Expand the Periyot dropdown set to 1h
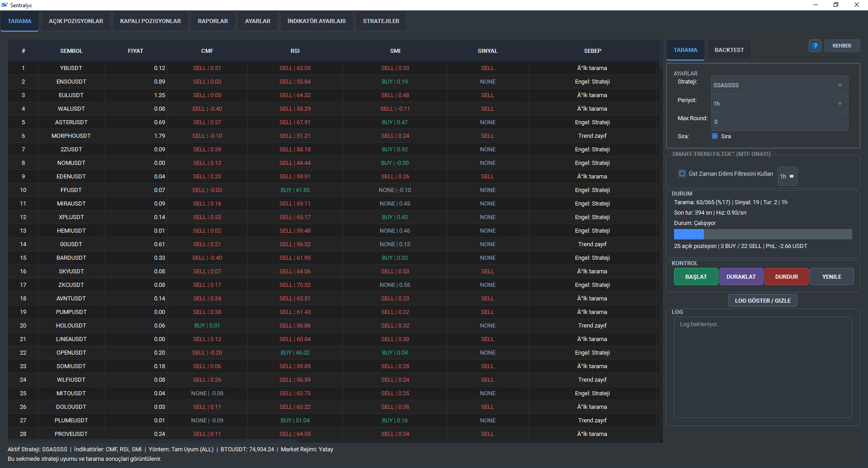 click(779, 103)
